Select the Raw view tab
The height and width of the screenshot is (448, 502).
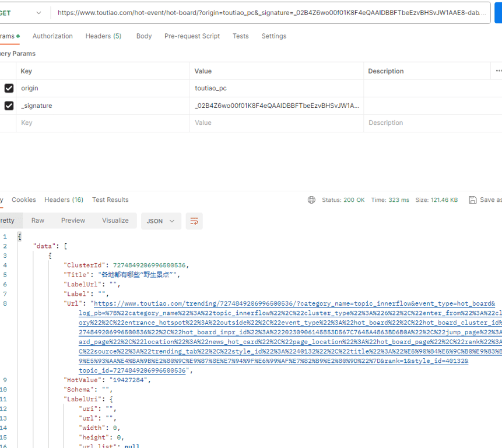point(38,220)
